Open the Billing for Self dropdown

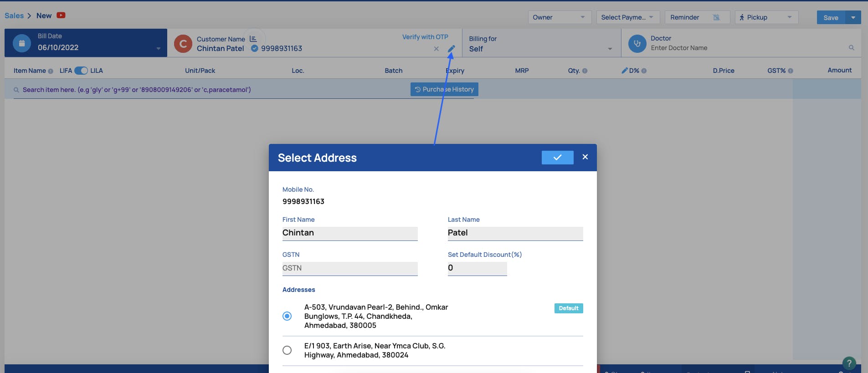pyautogui.click(x=541, y=44)
